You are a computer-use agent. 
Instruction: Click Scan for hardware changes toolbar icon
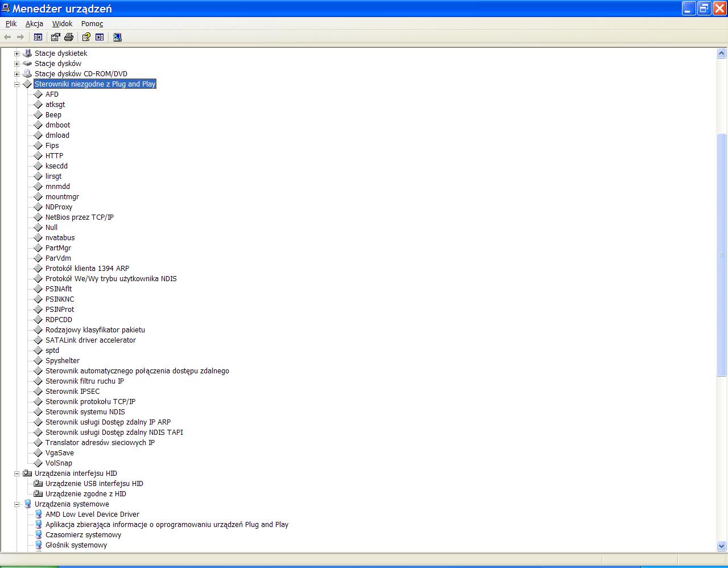117,37
